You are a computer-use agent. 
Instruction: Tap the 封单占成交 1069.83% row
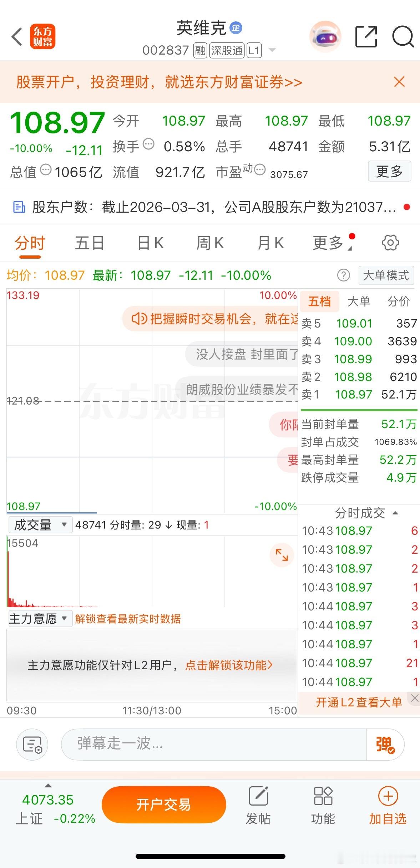pyautogui.click(x=359, y=442)
